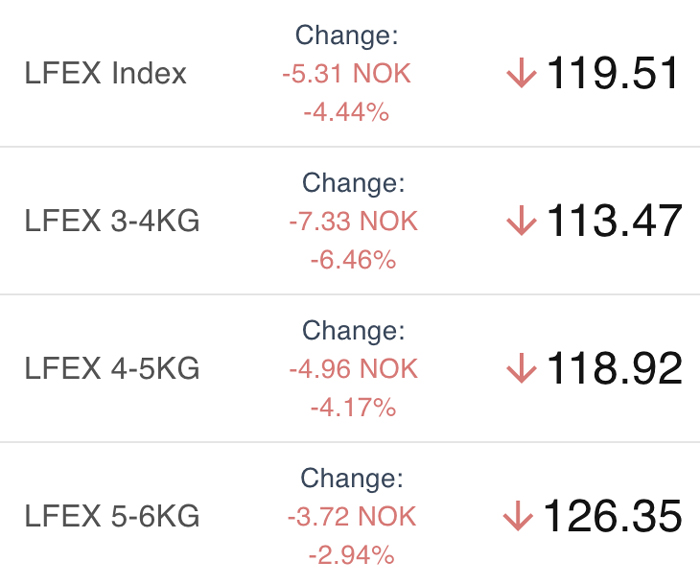Select the LFEX 5-6KG row label

tap(112, 516)
